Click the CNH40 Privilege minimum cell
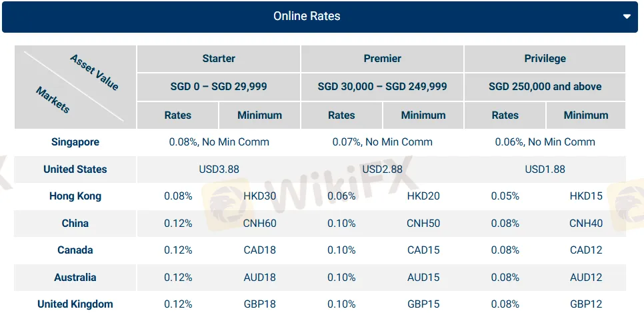Viewport: 644px width, 313px height. [x=585, y=223]
